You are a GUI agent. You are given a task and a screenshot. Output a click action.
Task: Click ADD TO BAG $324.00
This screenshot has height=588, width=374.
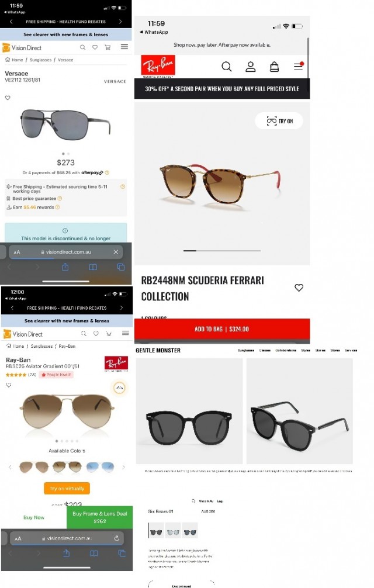222,329
